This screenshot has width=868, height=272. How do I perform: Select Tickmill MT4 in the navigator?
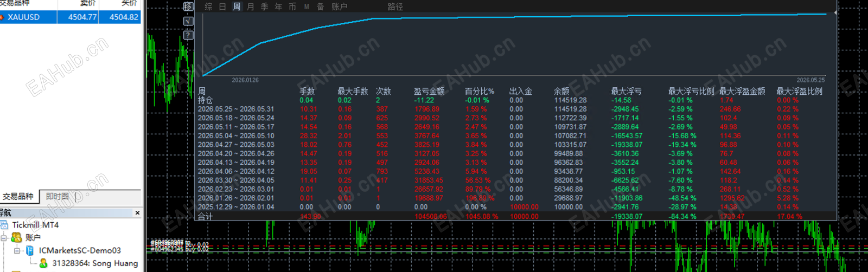[x=35, y=225]
